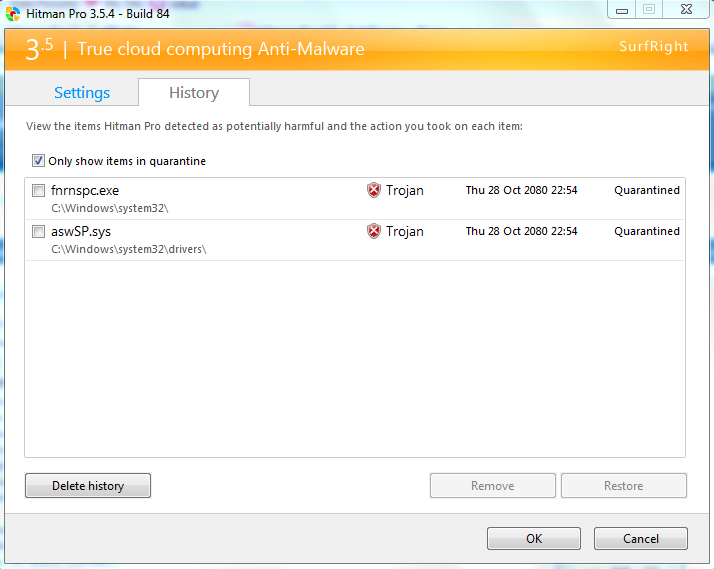Image resolution: width=714 pixels, height=569 pixels.
Task: Click the date stamp of fnrnspc.exe row
Action: click(521, 190)
